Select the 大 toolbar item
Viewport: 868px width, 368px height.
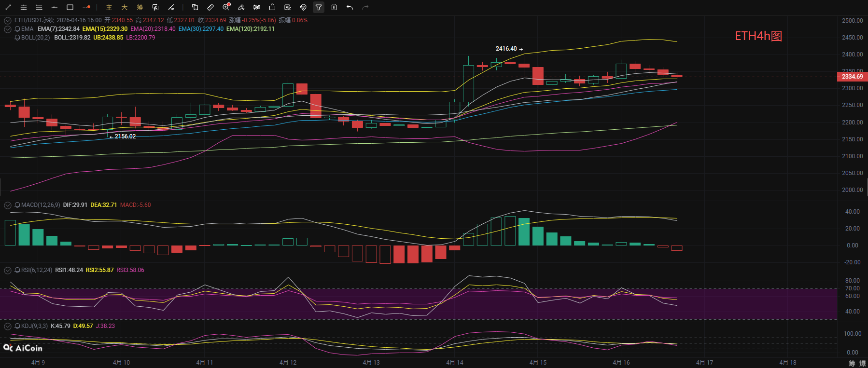(125, 7)
